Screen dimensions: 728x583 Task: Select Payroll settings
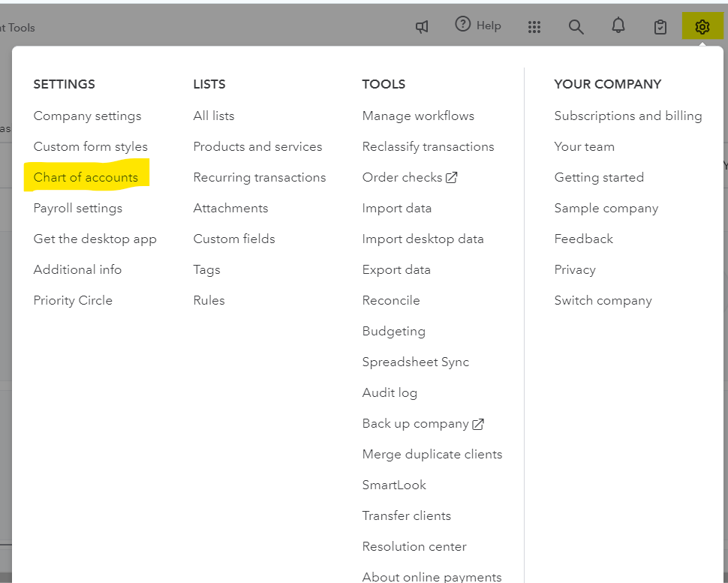click(x=77, y=209)
